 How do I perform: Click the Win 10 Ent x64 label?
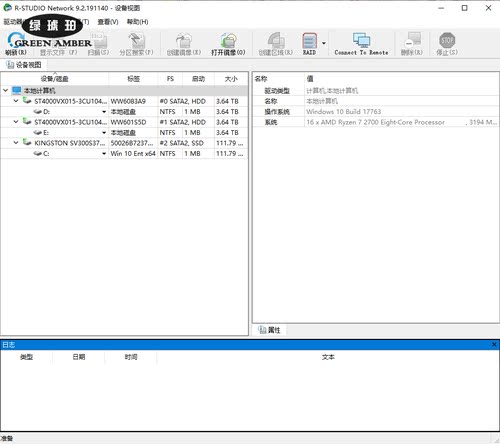pos(133,154)
